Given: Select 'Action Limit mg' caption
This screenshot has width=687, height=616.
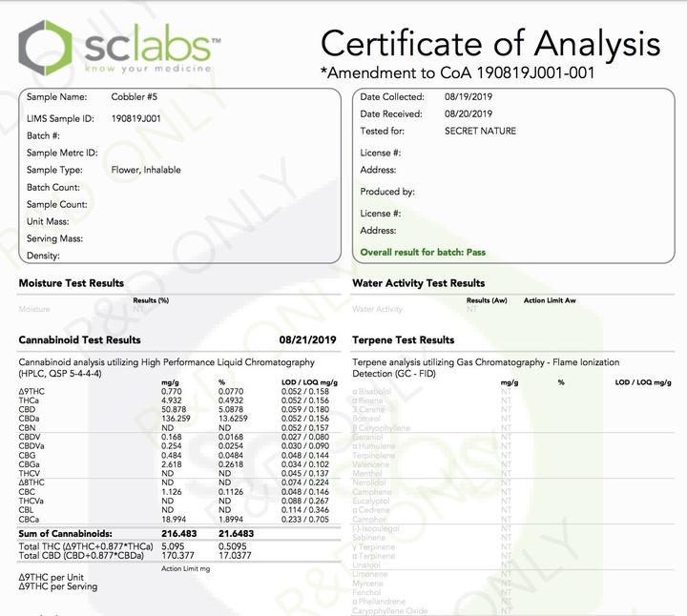Looking at the screenshot, I should tap(185, 568).
